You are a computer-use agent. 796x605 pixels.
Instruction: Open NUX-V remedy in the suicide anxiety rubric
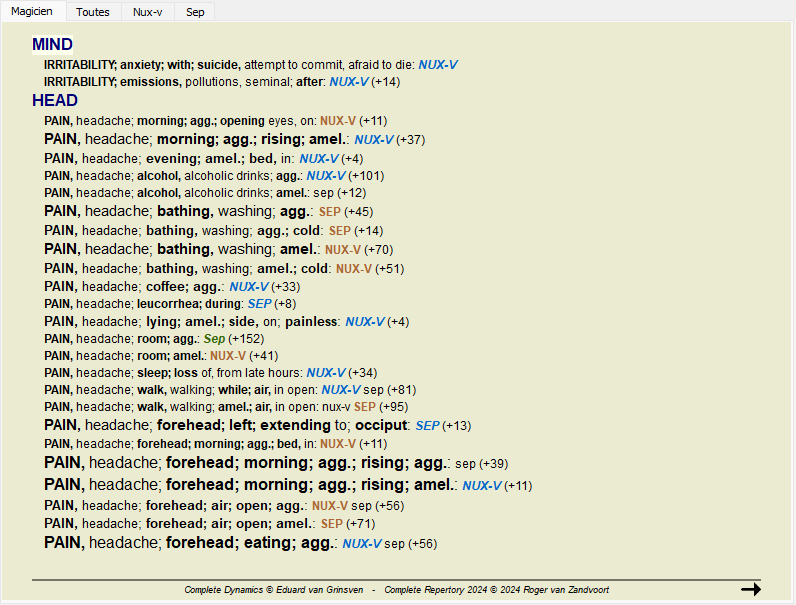point(438,64)
